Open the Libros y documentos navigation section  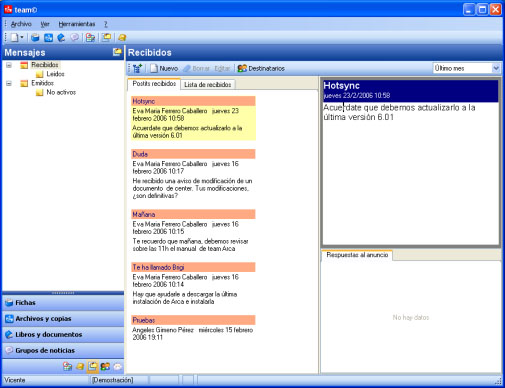pyautogui.click(x=63, y=334)
